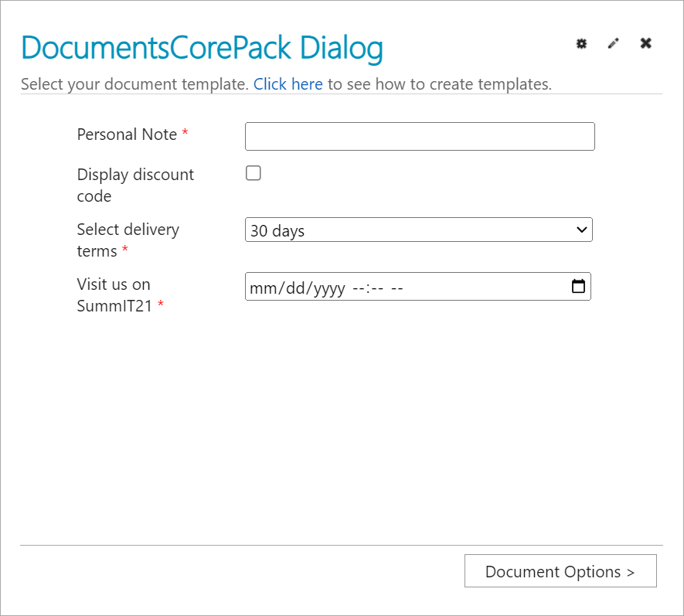Click the Visit us on SummIT21 date field
684x616 pixels.
[418, 287]
